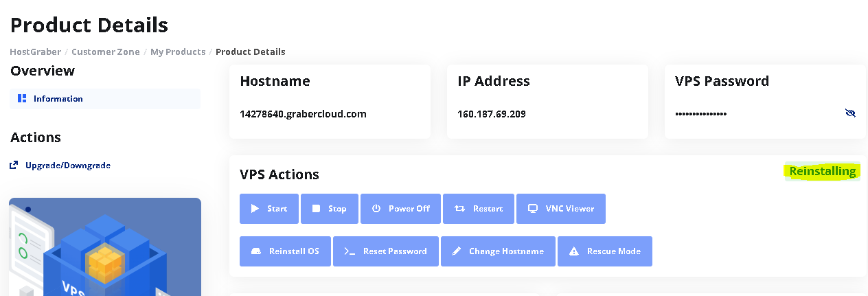Click the Product Details page title
Viewport: 868px width, 296px height.
pyautogui.click(x=89, y=25)
